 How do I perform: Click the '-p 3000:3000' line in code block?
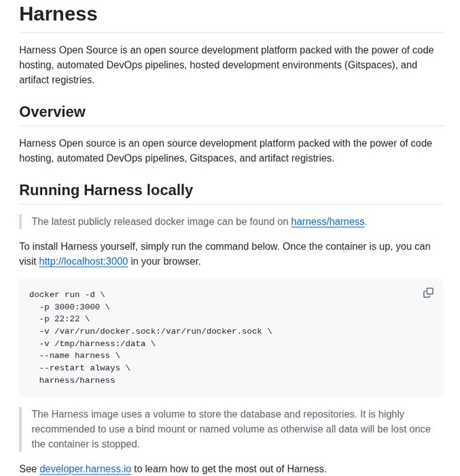(x=74, y=307)
